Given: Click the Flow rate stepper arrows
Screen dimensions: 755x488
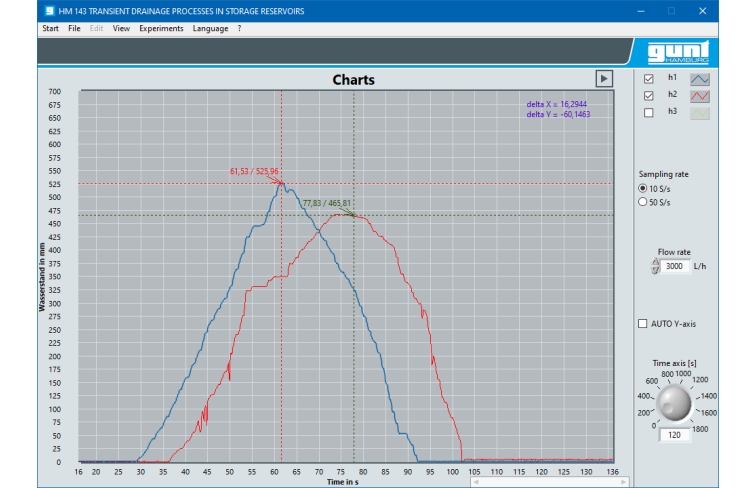Looking at the screenshot, I should coord(655,266).
